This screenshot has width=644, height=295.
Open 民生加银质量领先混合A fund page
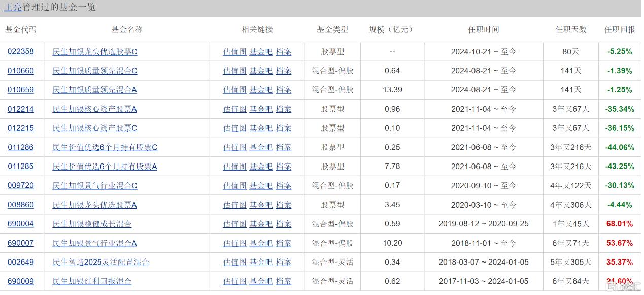[95, 90]
